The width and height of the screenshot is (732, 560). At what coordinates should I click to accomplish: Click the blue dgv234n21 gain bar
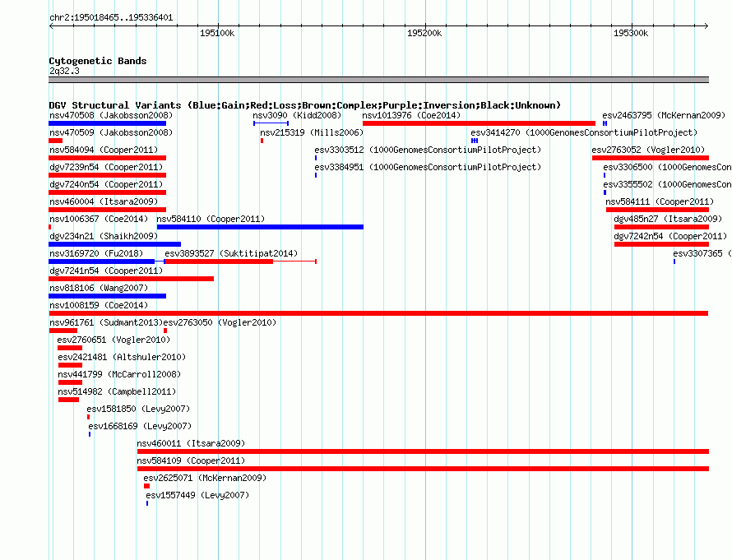point(115,244)
